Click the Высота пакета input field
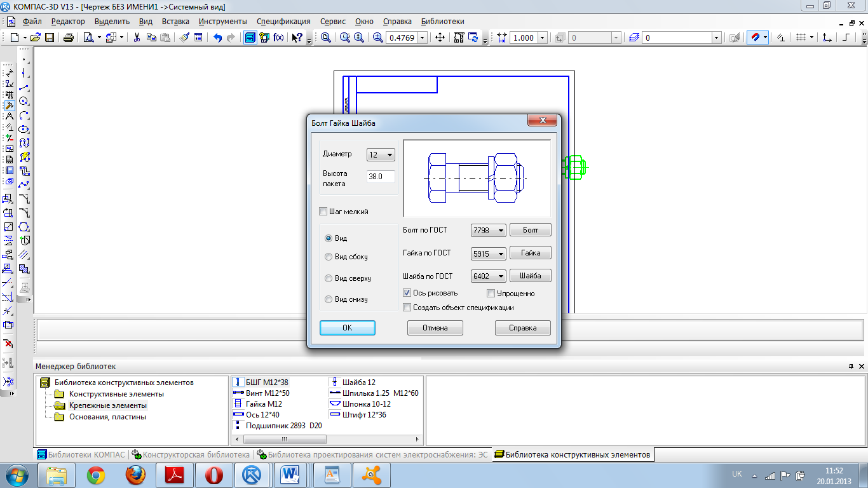 [x=381, y=177]
